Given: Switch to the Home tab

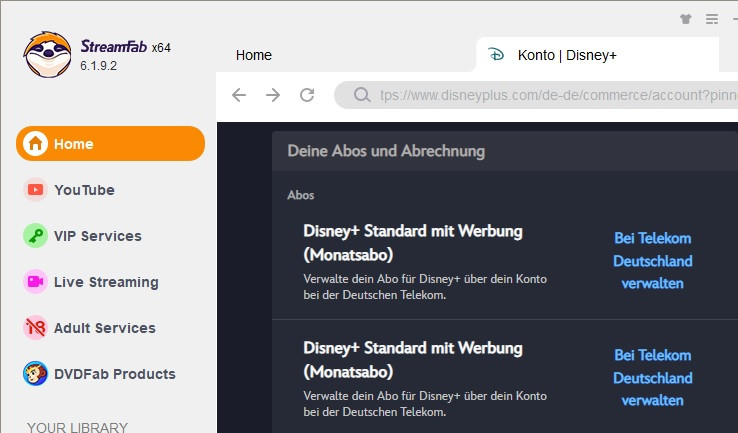Looking at the screenshot, I should pyautogui.click(x=254, y=56).
